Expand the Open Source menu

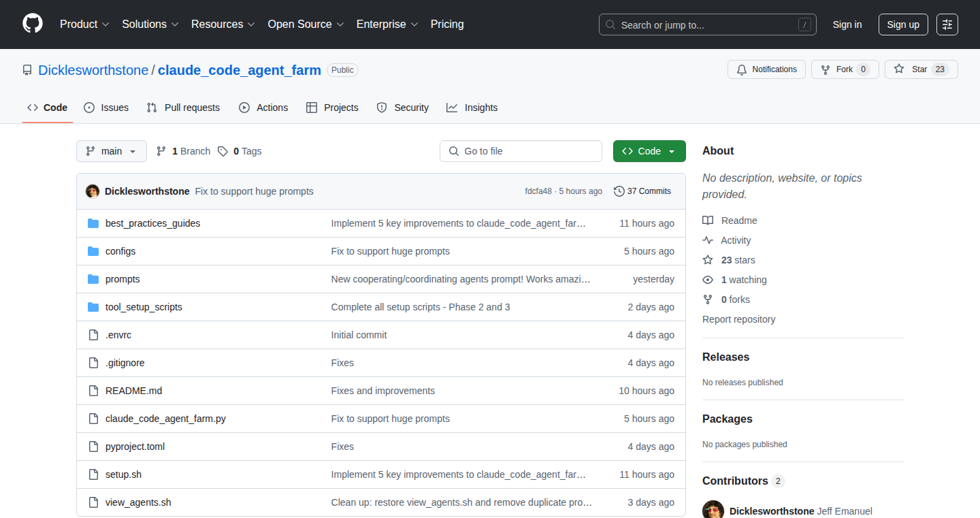306,24
